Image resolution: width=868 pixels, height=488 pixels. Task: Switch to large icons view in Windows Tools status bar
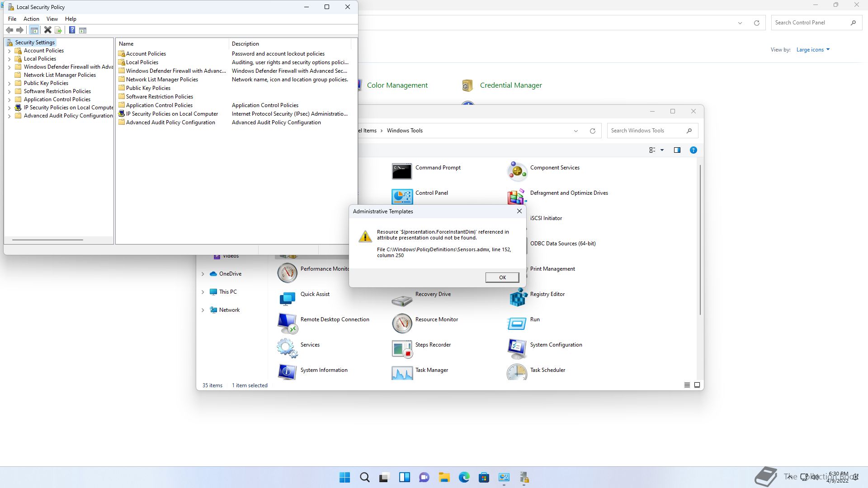click(697, 385)
